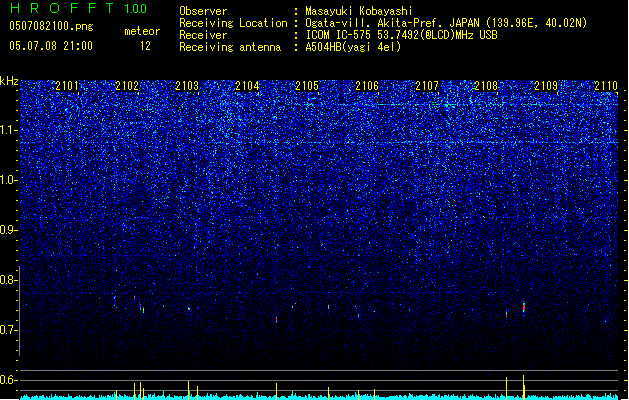Screen dimensions: 629x400
Task: Click the 0.8 kHz axis label
Action: click(x=8, y=280)
